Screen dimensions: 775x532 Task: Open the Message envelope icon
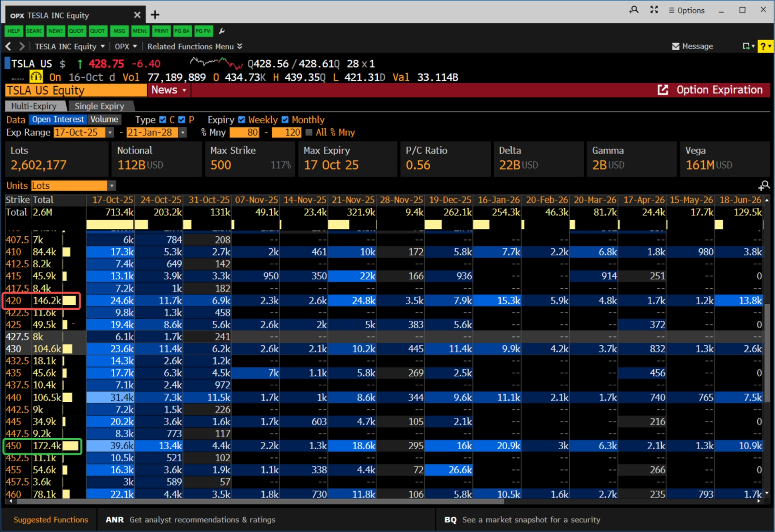pyautogui.click(x=676, y=46)
